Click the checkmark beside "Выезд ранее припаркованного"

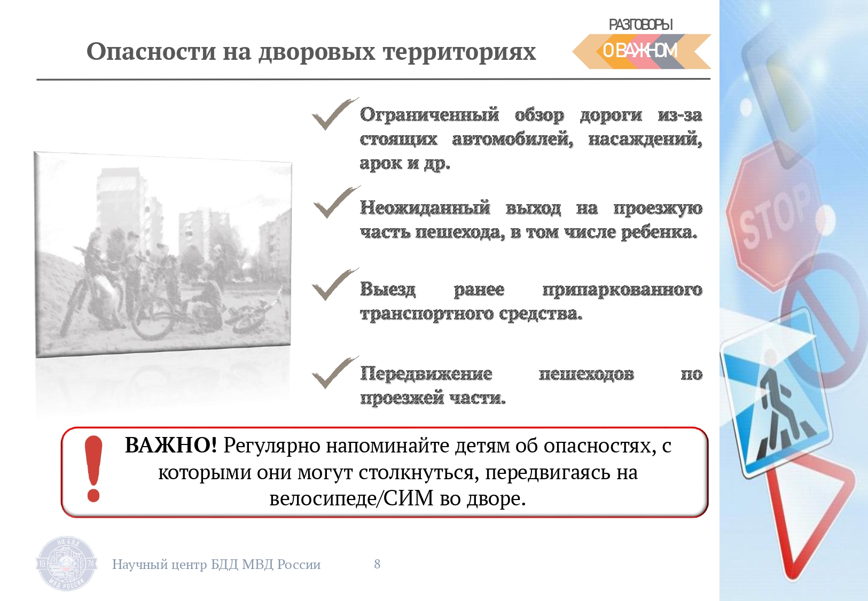(335, 284)
